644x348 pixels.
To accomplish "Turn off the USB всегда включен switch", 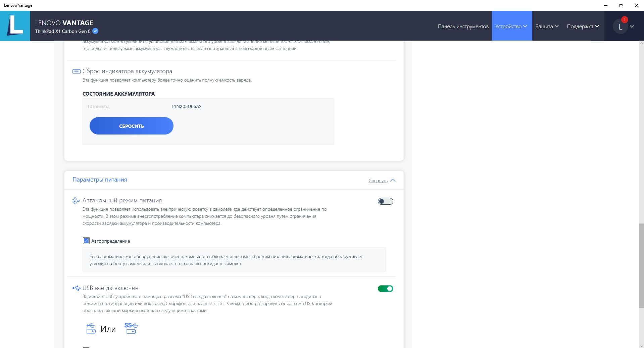I will point(385,289).
